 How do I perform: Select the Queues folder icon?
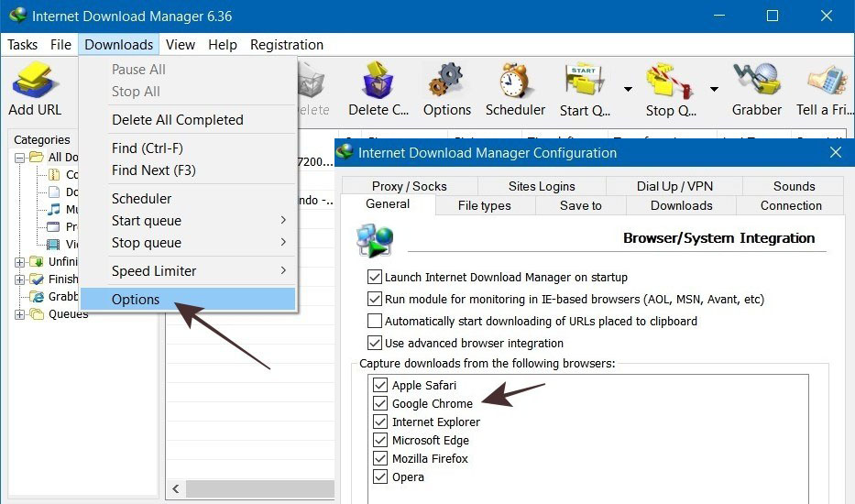pos(37,313)
